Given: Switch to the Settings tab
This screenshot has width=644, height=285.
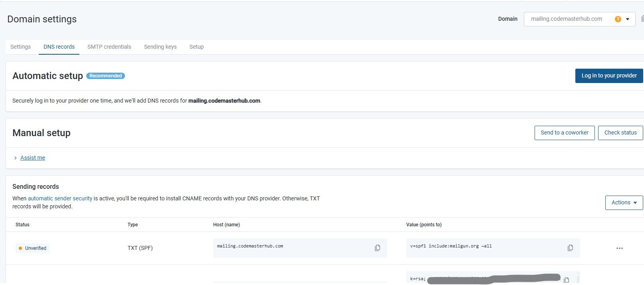Looking at the screenshot, I should (x=20, y=47).
